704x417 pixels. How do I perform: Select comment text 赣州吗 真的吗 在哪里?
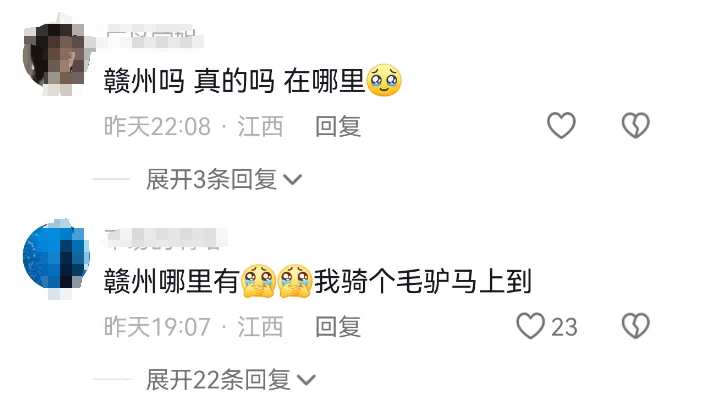coord(234,81)
